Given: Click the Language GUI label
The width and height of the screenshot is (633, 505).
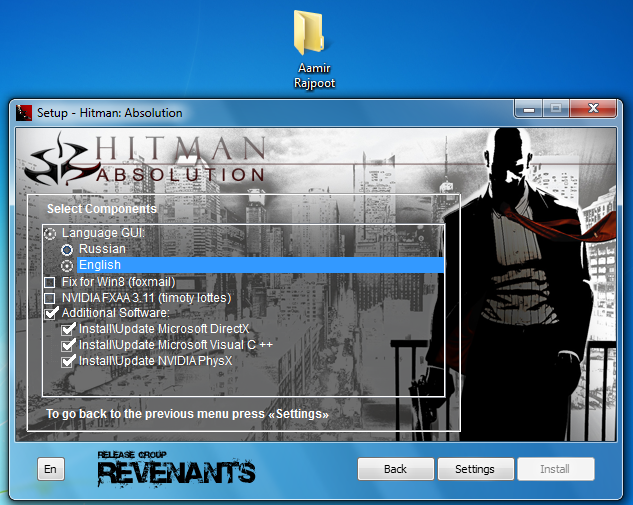Looking at the screenshot, I should (103, 233).
